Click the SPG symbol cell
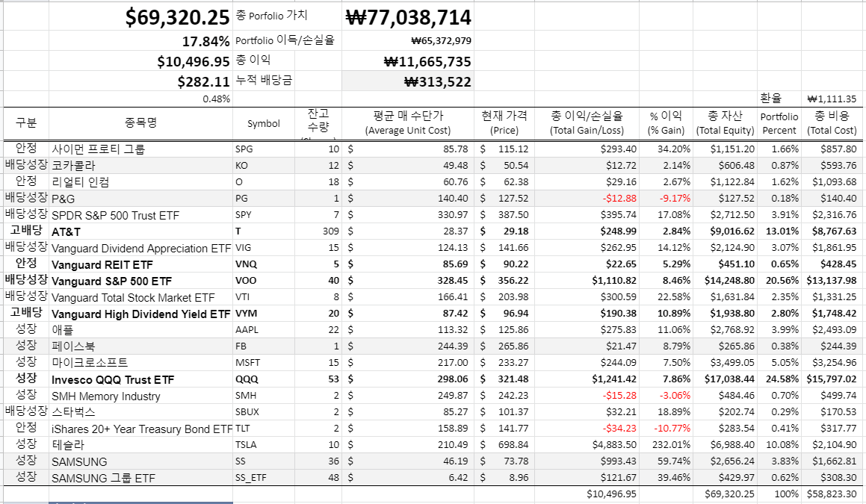866x504 pixels. point(264,149)
